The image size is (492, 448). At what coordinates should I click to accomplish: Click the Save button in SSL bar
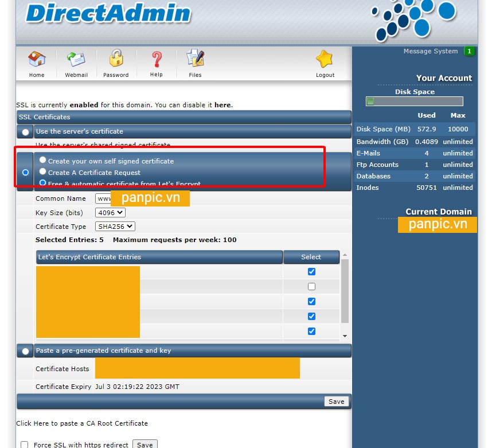[x=337, y=402]
